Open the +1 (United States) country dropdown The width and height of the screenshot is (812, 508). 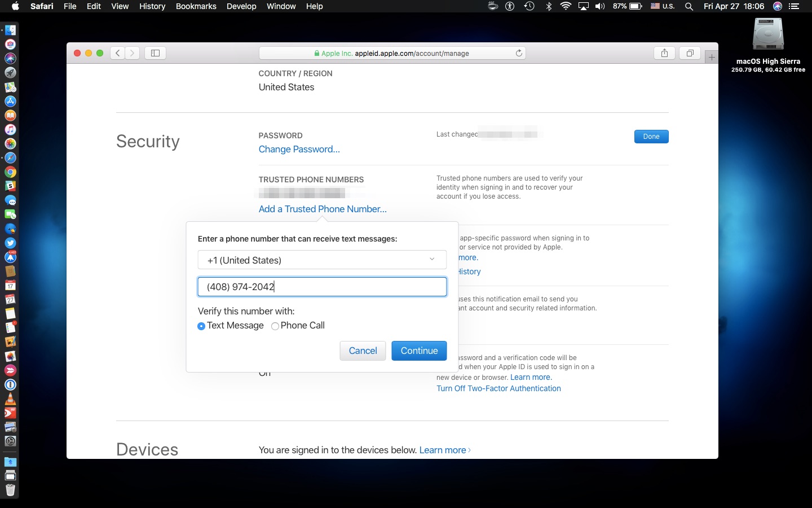(x=322, y=260)
